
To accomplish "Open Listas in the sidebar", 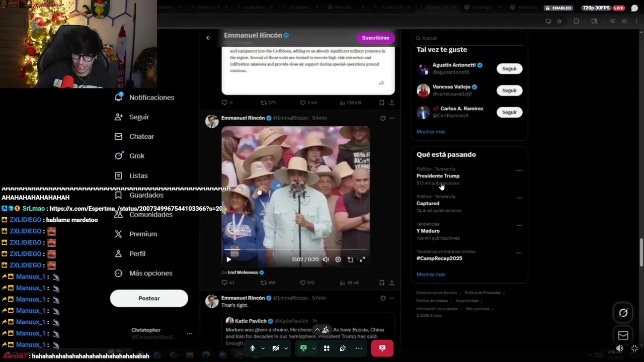I will click(131, 175).
